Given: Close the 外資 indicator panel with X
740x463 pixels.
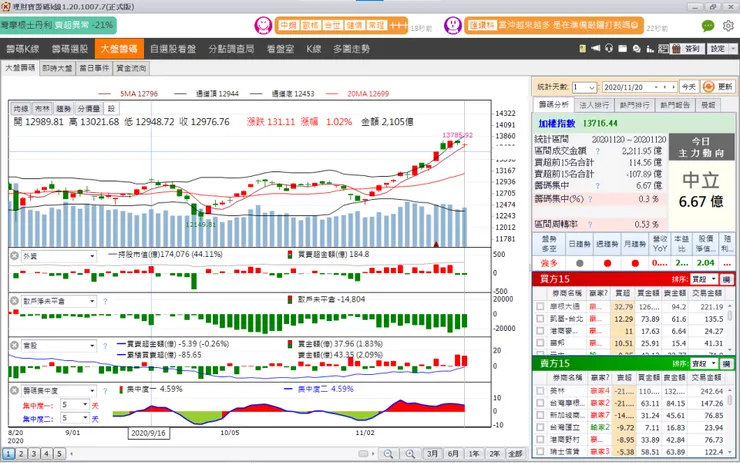Looking at the screenshot, I should [15, 256].
